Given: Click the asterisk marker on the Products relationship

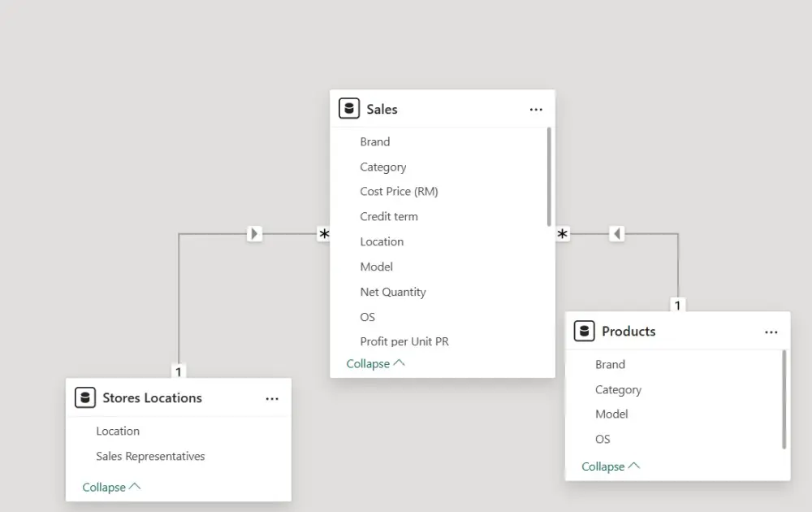Looking at the screenshot, I should [562, 234].
